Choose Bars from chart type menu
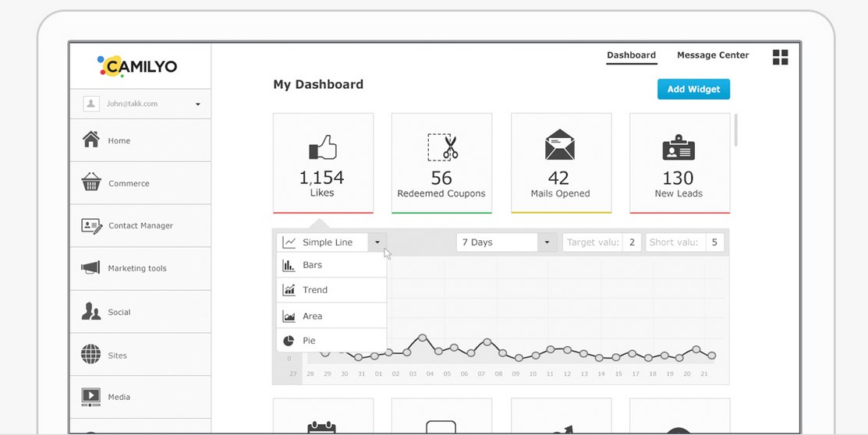This screenshot has width=868, height=435. tap(331, 265)
